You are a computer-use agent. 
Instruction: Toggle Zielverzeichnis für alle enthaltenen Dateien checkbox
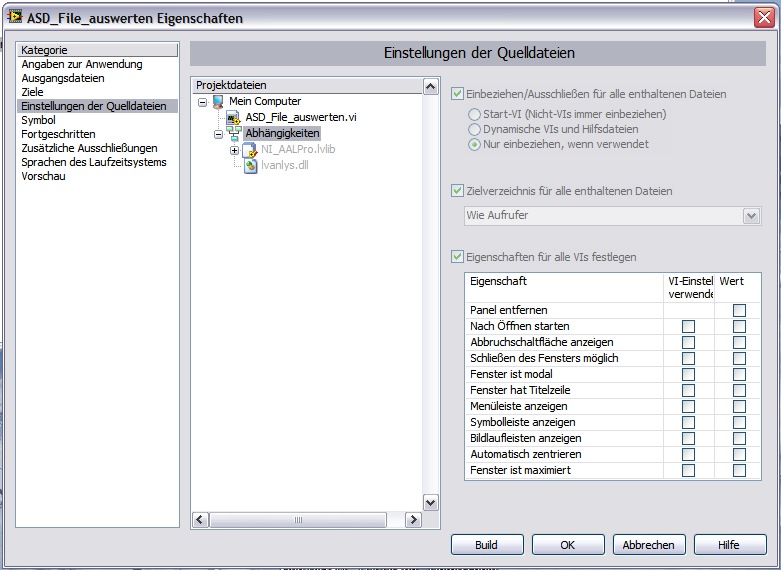pyautogui.click(x=457, y=191)
